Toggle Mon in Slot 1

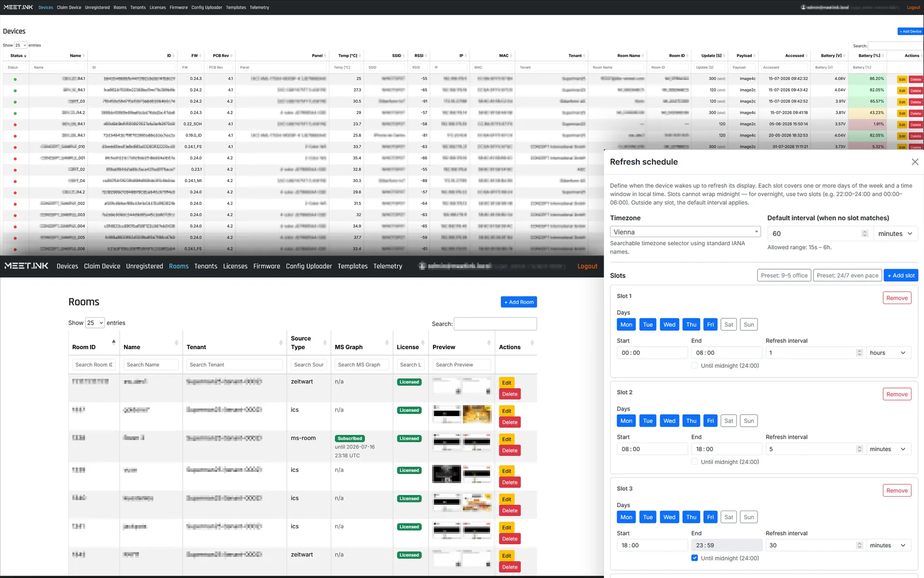tap(626, 325)
